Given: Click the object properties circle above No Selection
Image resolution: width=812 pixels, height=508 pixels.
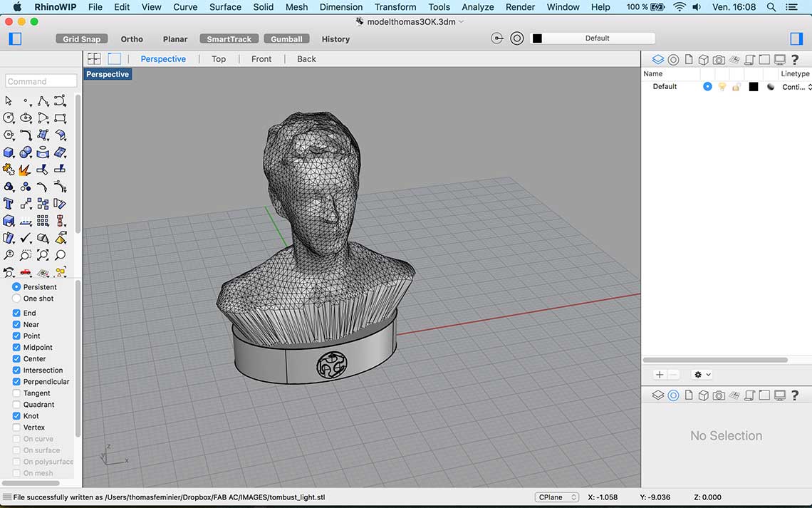Looking at the screenshot, I should (673, 395).
